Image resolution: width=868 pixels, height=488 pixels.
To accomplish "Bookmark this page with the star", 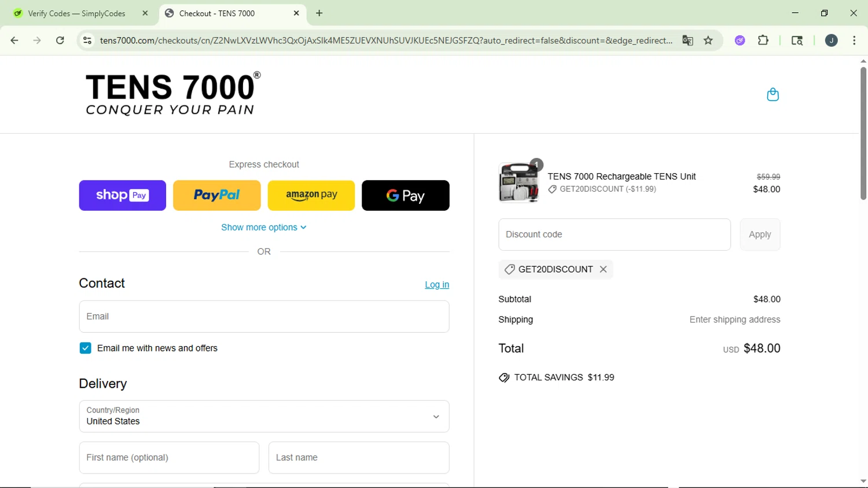I will (708, 41).
